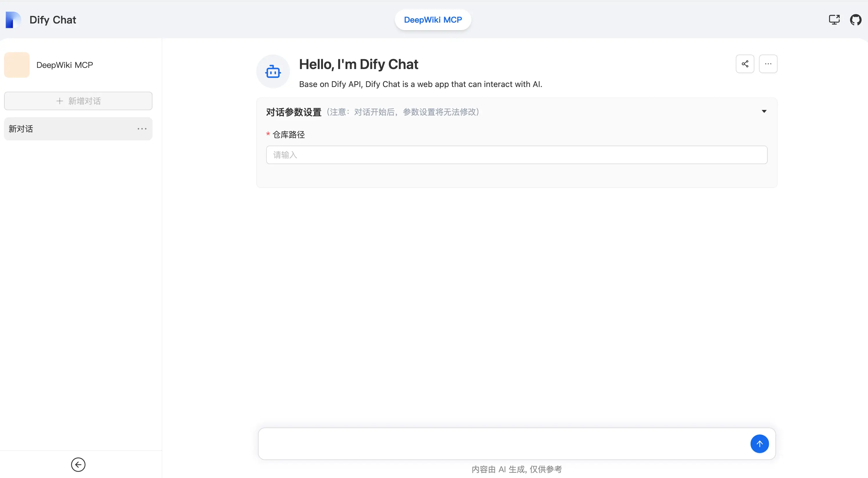Open the 新对话 conversation options menu
The image size is (868, 478).
(x=142, y=129)
